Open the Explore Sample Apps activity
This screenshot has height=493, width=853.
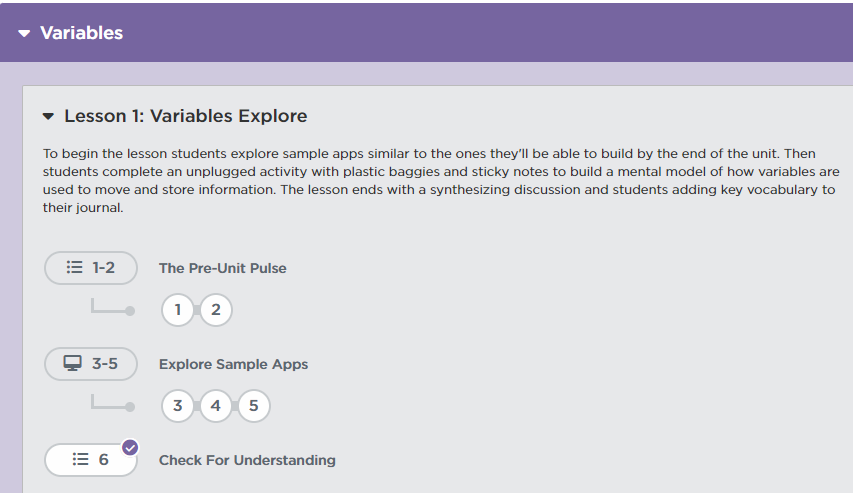pos(233,364)
